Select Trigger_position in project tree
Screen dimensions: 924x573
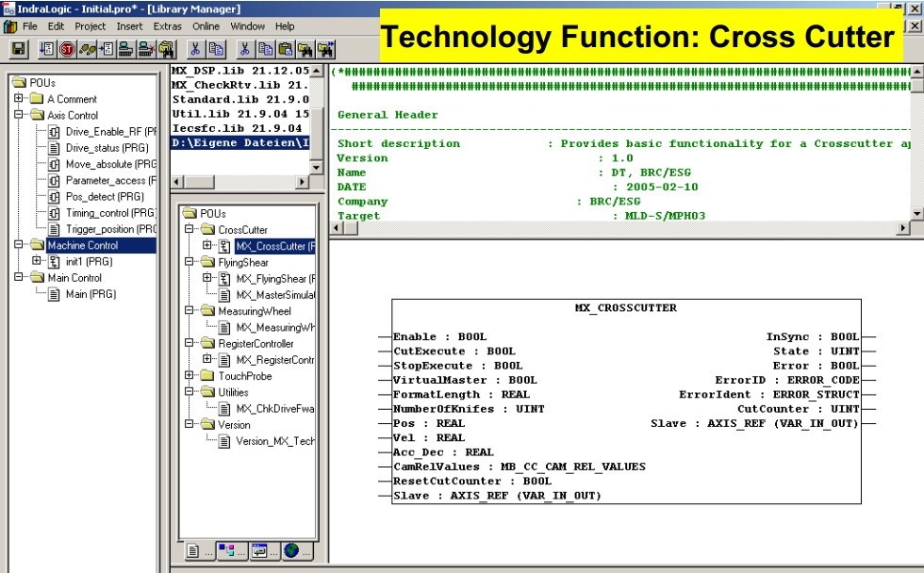point(110,228)
